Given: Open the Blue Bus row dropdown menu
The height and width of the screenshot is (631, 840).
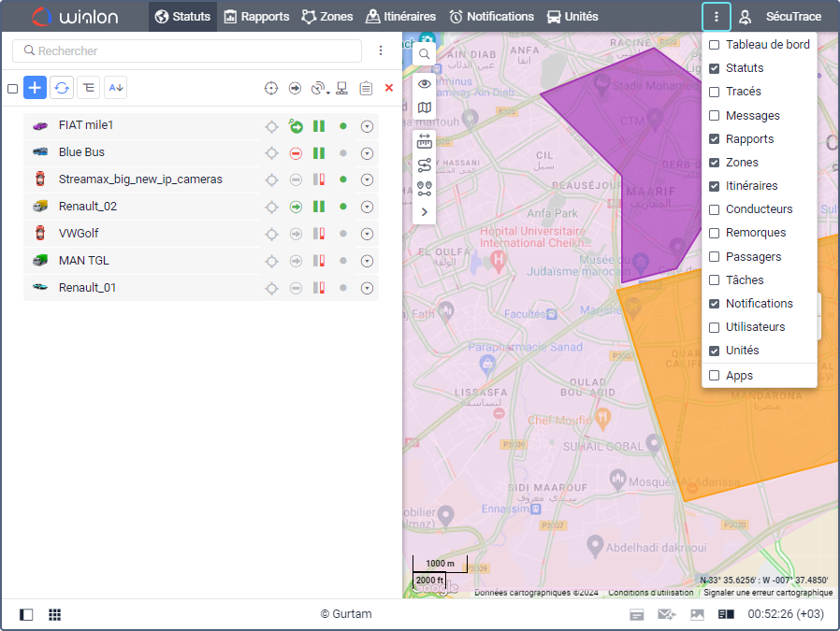Looking at the screenshot, I should click(x=367, y=153).
